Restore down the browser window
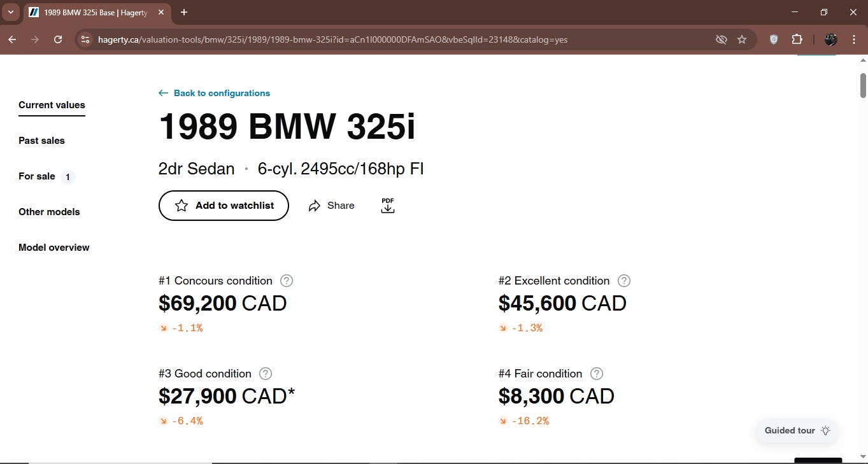The width and height of the screenshot is (868, 464). click(824, 12)
